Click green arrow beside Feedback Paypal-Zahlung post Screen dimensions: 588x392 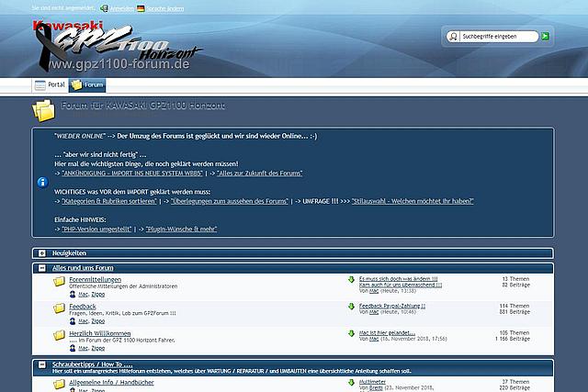coord(351,307)
